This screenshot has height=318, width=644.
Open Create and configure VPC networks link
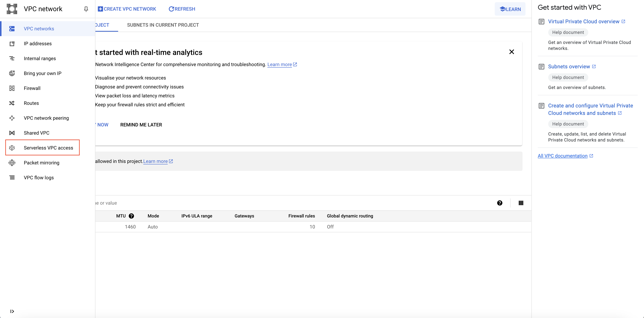point(590,109)
